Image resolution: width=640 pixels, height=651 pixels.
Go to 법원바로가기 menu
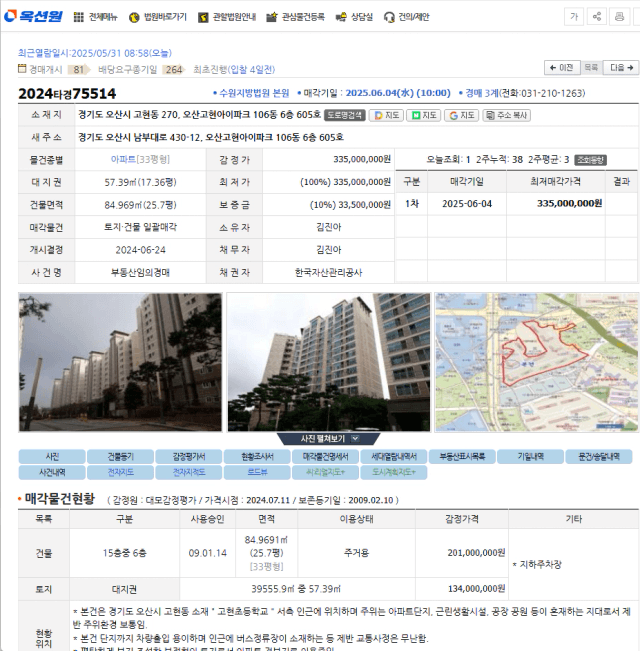[x=158, y=17]
